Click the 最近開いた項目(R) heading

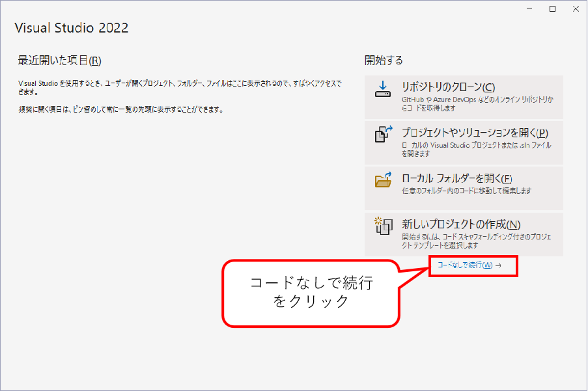click(x=59, y=61)
